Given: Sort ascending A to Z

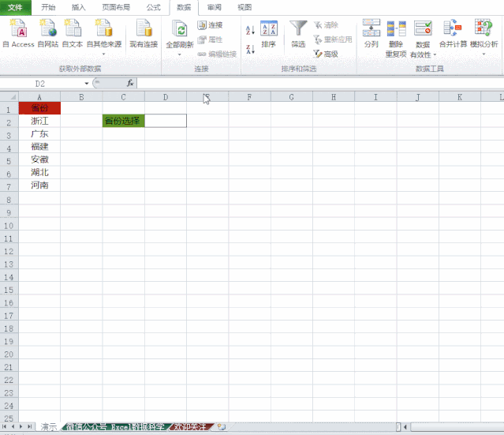Looking at the screenshot, I should pos(250,30).
